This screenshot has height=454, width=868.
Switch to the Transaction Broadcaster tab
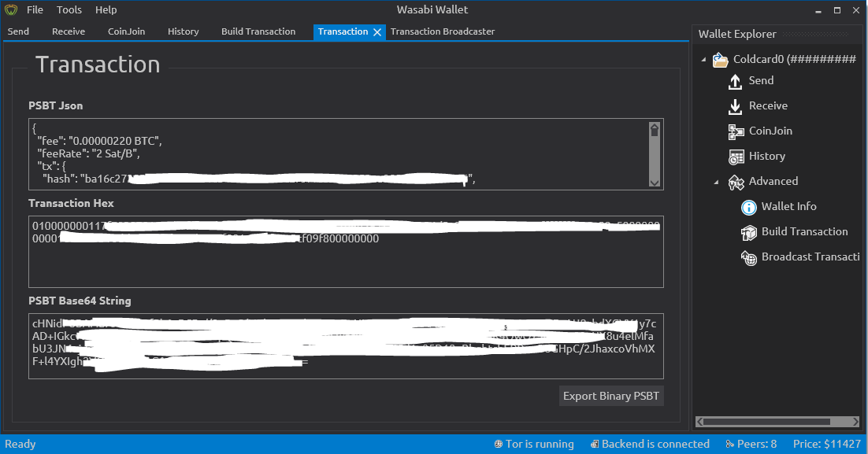443,31
